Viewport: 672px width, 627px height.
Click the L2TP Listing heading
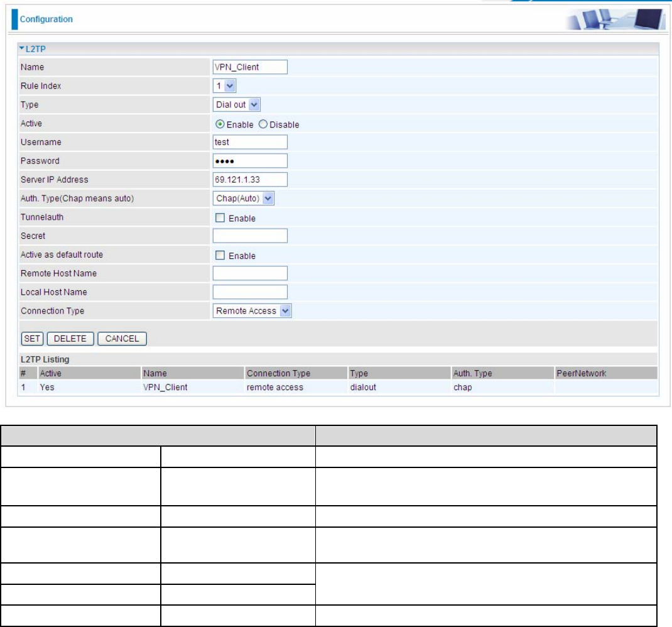pos(45,359)
